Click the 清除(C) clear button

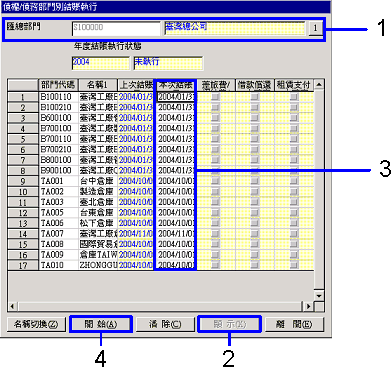coord(165,324)
